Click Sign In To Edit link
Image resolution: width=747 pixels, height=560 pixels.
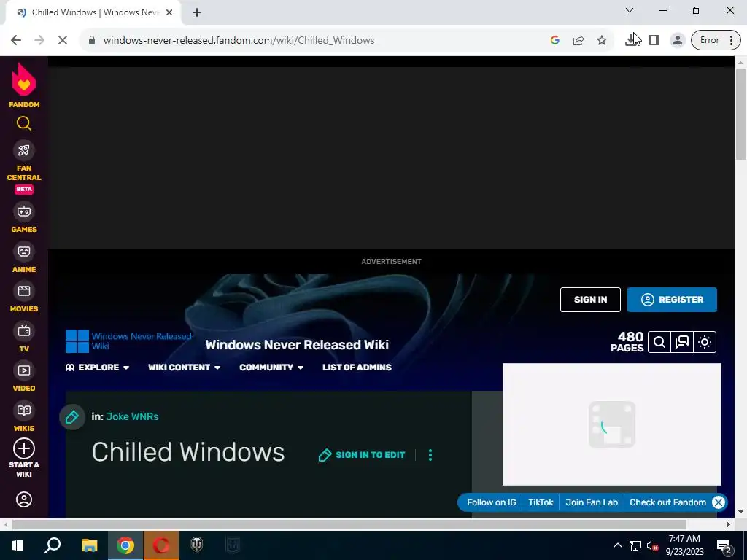(362, 455)
